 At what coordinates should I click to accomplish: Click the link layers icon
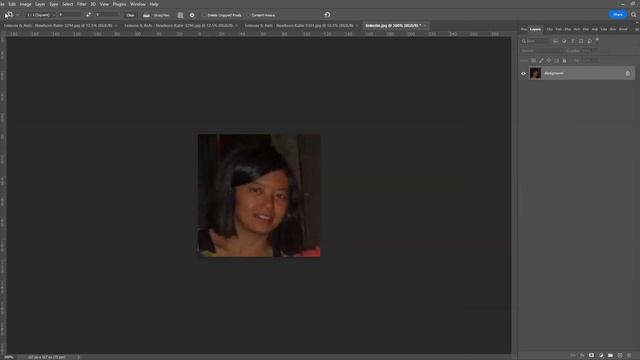(x=573, y=356)
